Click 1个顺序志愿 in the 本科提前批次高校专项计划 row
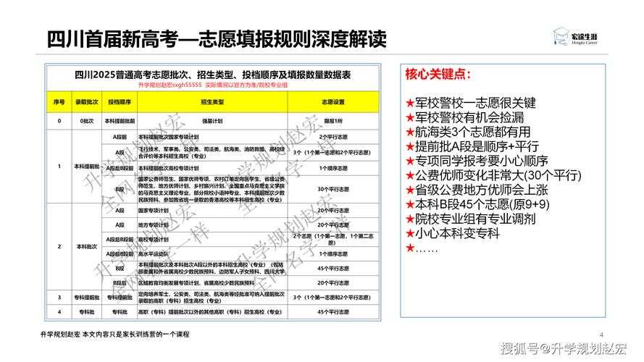644x362 pixels. tap(333, 168)
